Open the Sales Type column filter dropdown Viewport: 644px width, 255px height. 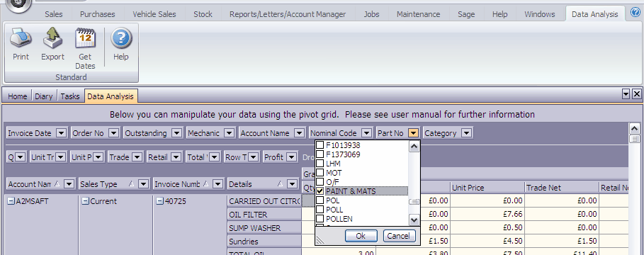pos(143,184)
